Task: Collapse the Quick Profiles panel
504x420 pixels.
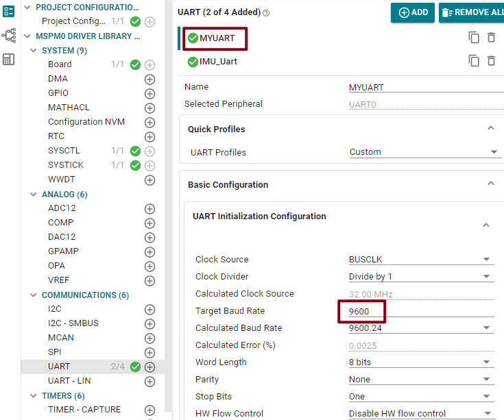Action: click(x=491, y=128)
